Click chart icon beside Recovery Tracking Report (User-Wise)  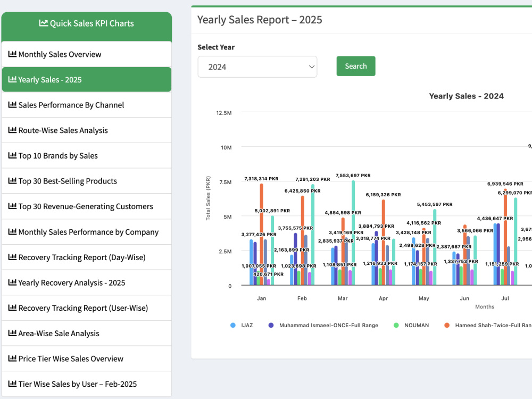(12, 307)
